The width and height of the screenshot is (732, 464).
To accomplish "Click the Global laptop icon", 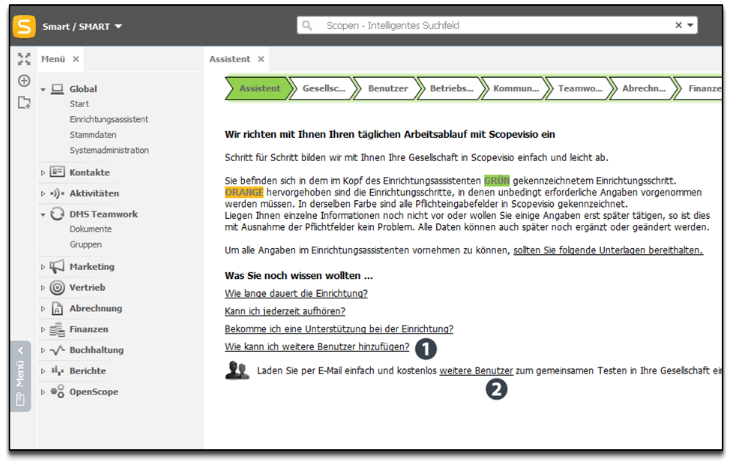I will point(57,89).
